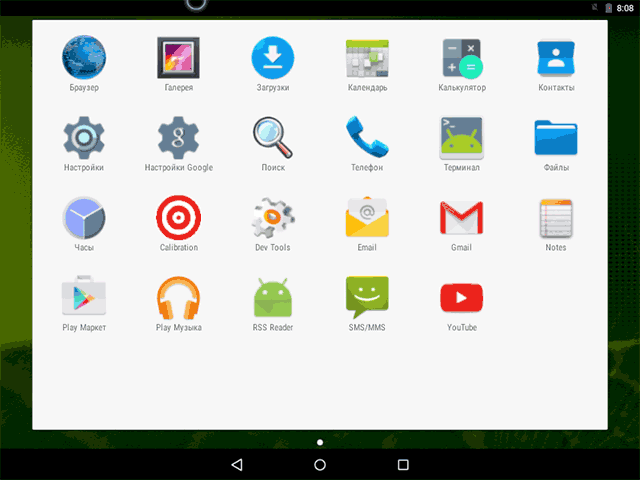Open the Gmail app
The image size is (640, 480).
461,218
